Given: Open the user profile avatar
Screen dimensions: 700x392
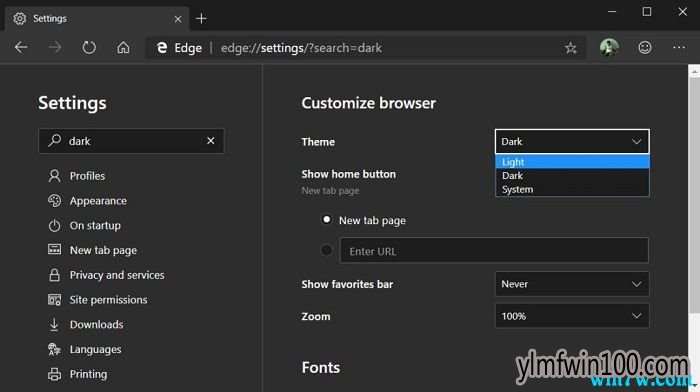Looking at the screenshot, I should [609, 47].
